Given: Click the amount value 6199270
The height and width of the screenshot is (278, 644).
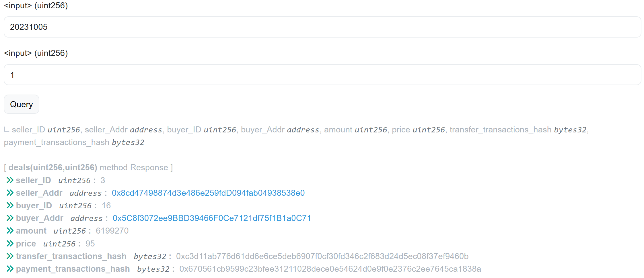Looking at the screenshot, I should [112, 231].
